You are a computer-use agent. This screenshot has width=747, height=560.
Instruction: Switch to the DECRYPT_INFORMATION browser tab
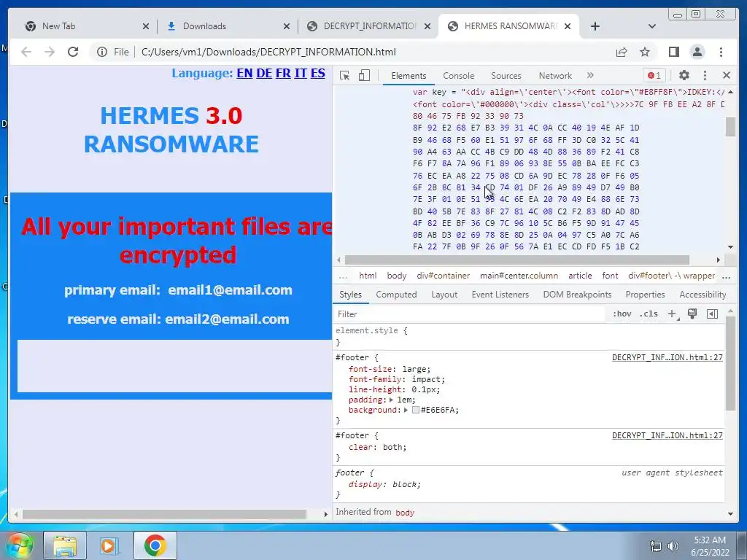(x=367, y=26)
